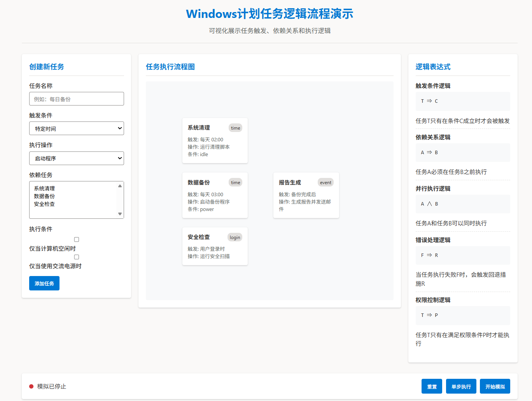The width and height of the screenshot is (532, 401).
Task: Click the F ⇒ R error handling expression
Action: 463,255
